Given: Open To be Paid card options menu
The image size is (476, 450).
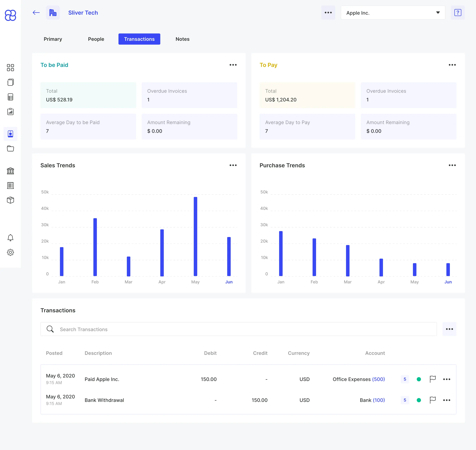Looking at the screenshot, I should point(233,65).
